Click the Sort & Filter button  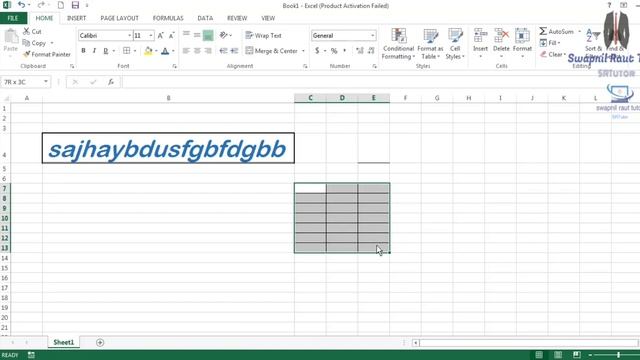[x=593, y=41]
